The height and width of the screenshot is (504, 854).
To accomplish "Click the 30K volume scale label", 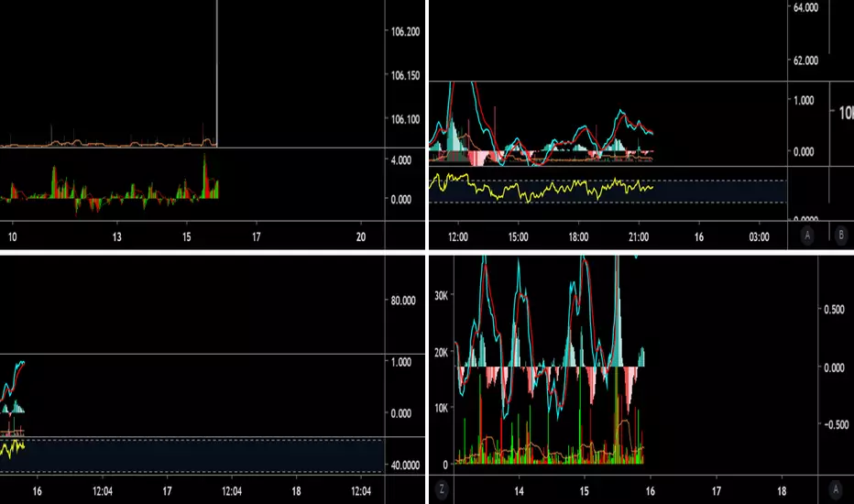I will tap(441, 296).
